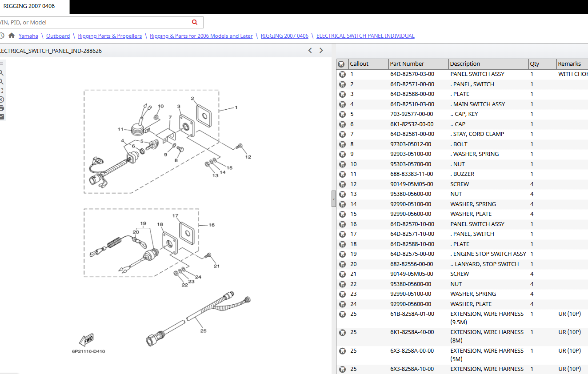Select part number 6X3-8258A-10-00
This screenshot has height=374, width=588.
click(412, 369)
